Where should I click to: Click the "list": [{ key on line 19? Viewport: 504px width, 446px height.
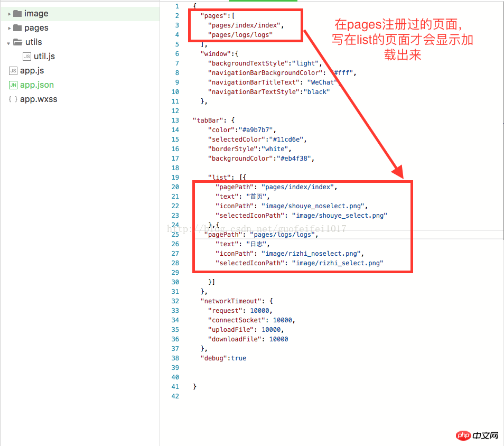point(227,178)
